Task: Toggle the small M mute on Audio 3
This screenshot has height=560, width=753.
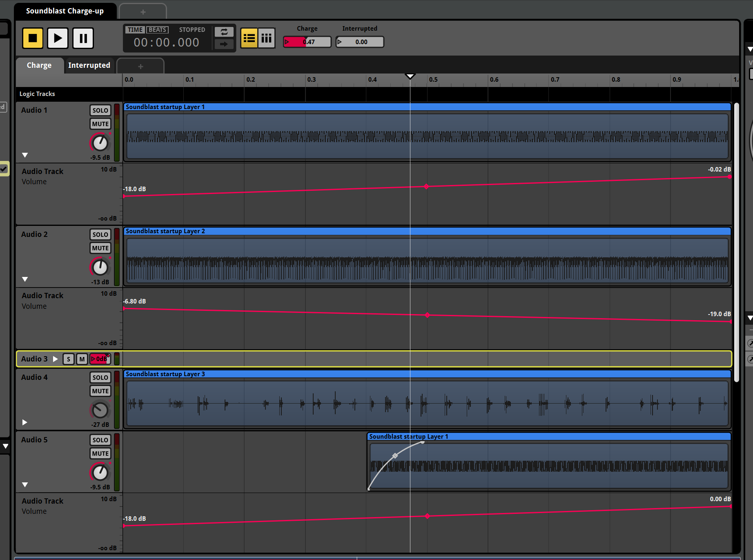Action: pos(82,359)
